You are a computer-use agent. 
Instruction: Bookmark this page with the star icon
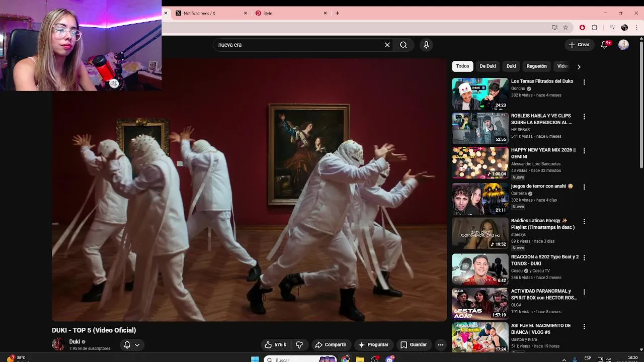click(566, 27)
